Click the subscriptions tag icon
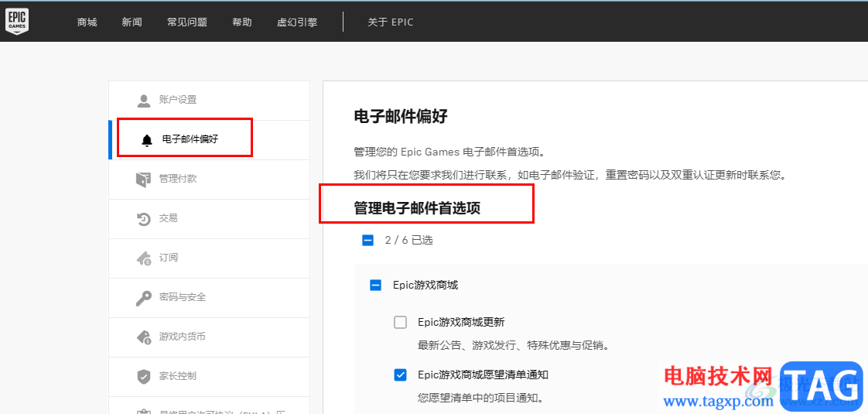 click(143, 258)
